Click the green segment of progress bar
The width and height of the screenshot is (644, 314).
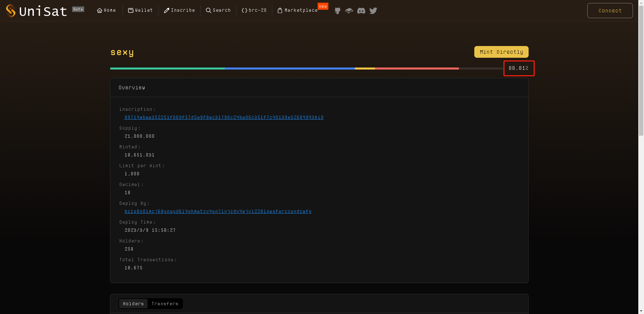pyautogui.click(x=167, y=69)
